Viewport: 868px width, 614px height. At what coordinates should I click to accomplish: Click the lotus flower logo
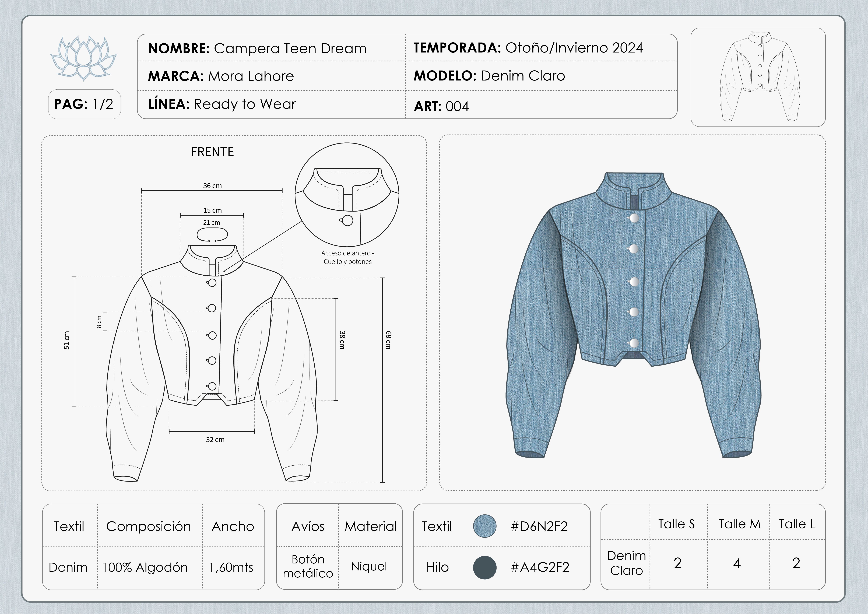pyautogui.click(x=84, y=58)
